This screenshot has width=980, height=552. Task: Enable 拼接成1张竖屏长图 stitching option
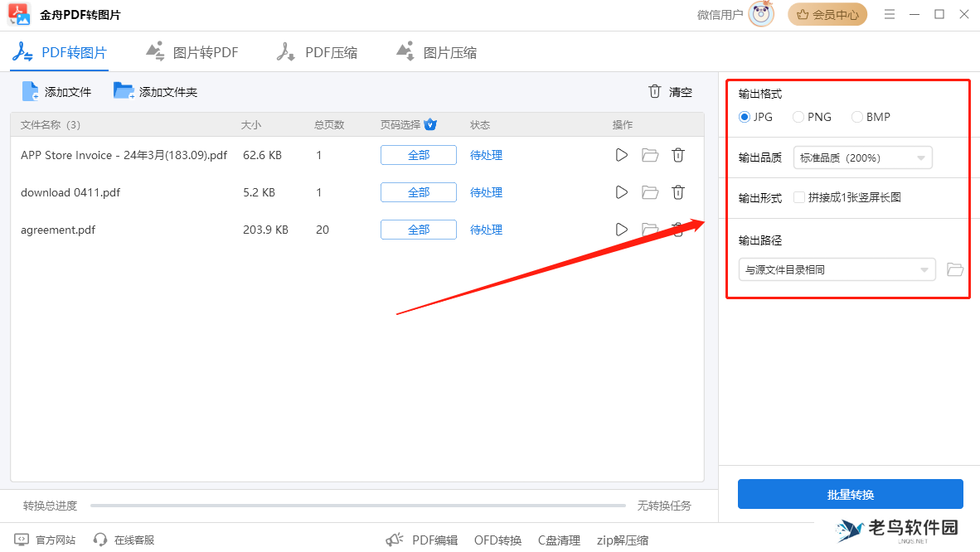[x=799, y=198]
